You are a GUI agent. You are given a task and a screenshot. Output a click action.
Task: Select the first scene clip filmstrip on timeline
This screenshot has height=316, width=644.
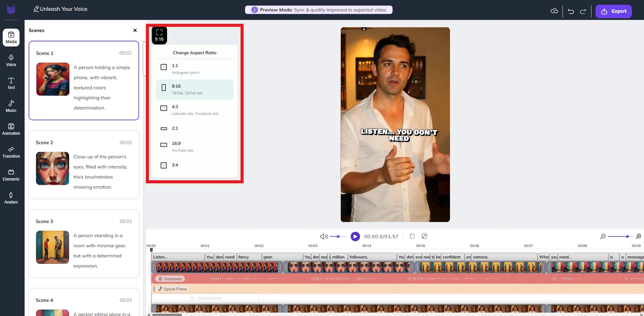pyautogui.click(x=217, y=267)
